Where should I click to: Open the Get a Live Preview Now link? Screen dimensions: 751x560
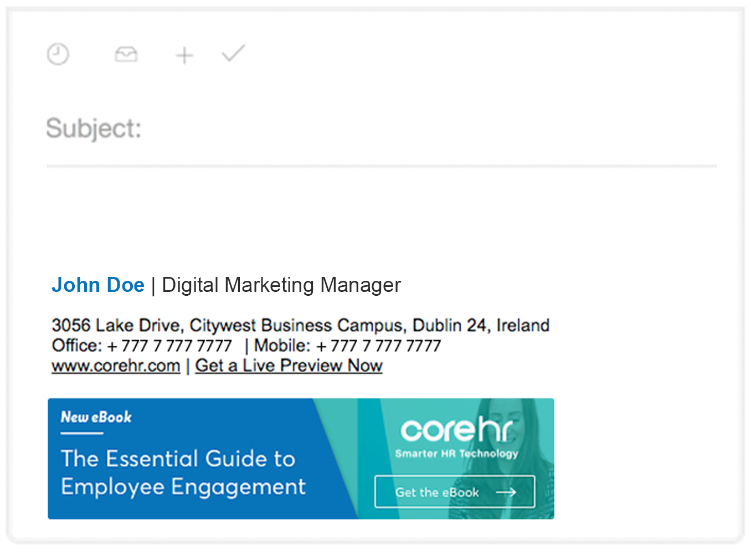[289, 366]
